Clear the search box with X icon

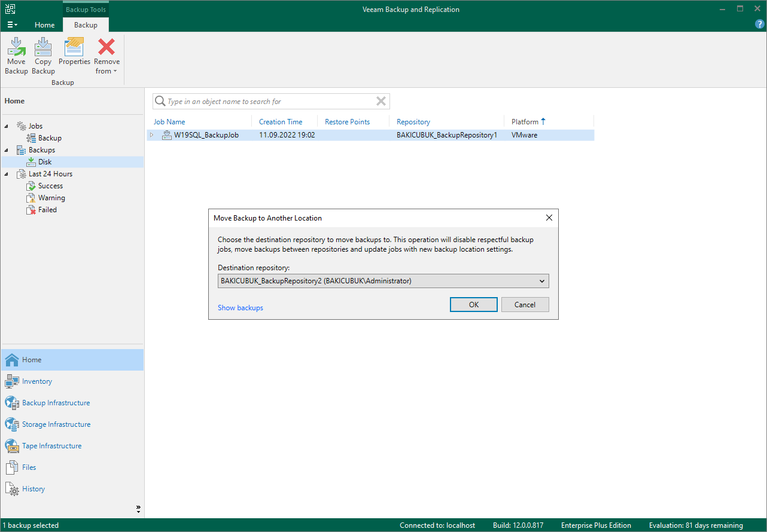tap(381, 101)
